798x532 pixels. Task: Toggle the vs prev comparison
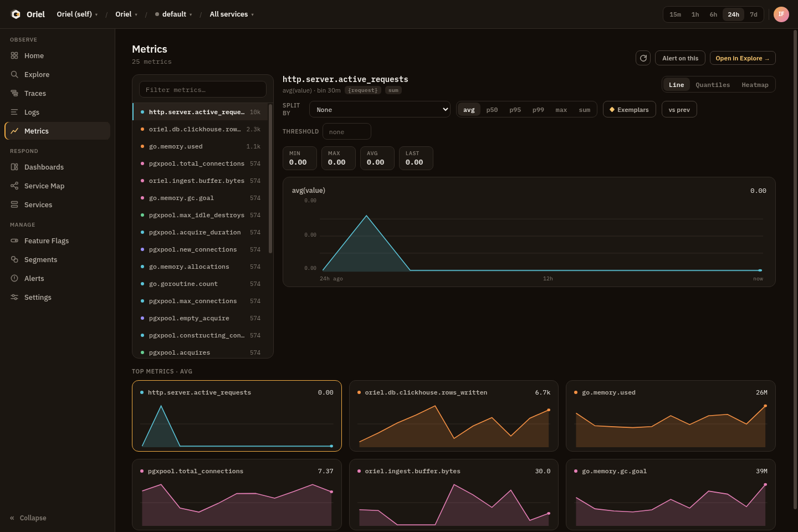pos(679,109)
